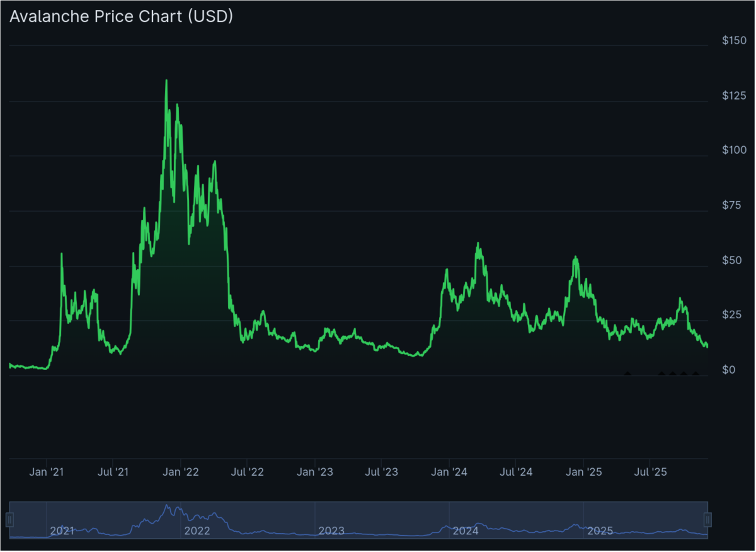Click the leftmost triangle marker above the baseline
The height and width of the screenshot is (552, 756).
coord(627,373)
